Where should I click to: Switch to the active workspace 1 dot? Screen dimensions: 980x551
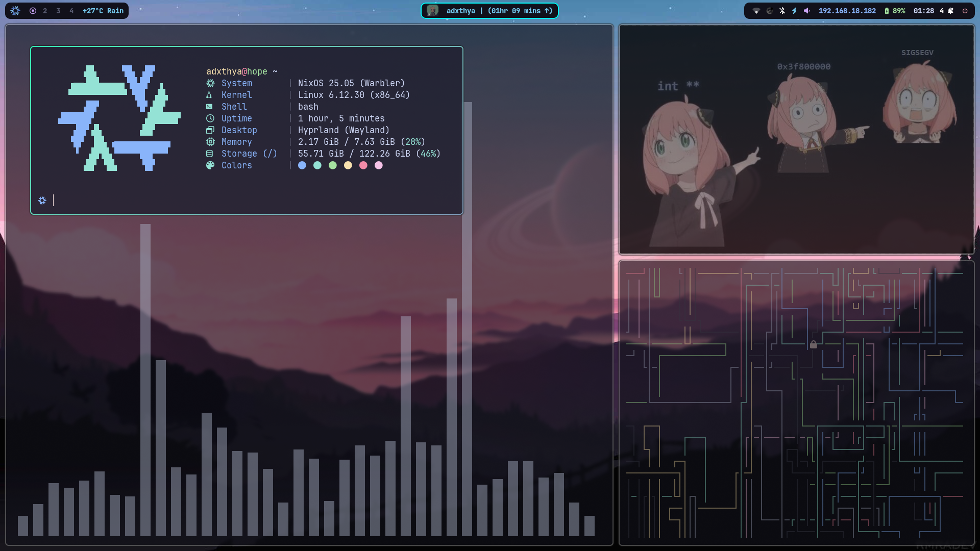33,11
